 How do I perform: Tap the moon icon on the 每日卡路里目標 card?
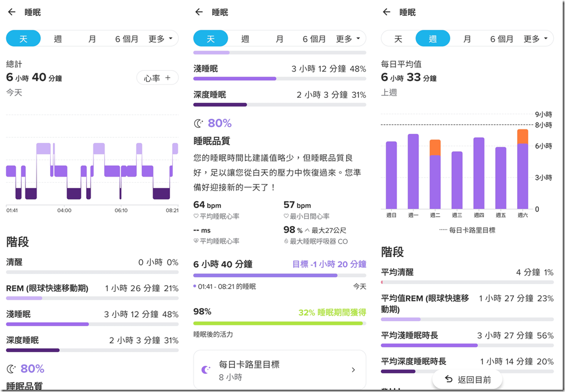click(206, 370)
